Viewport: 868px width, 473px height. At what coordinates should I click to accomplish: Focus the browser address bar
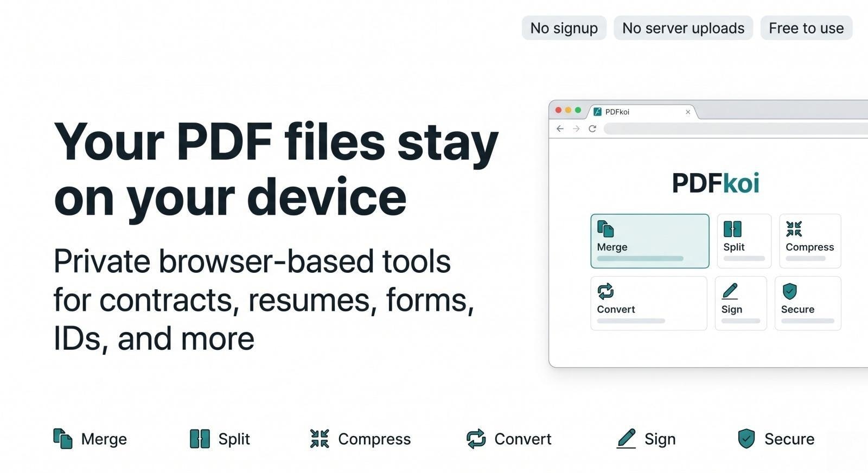click(736, 129)
